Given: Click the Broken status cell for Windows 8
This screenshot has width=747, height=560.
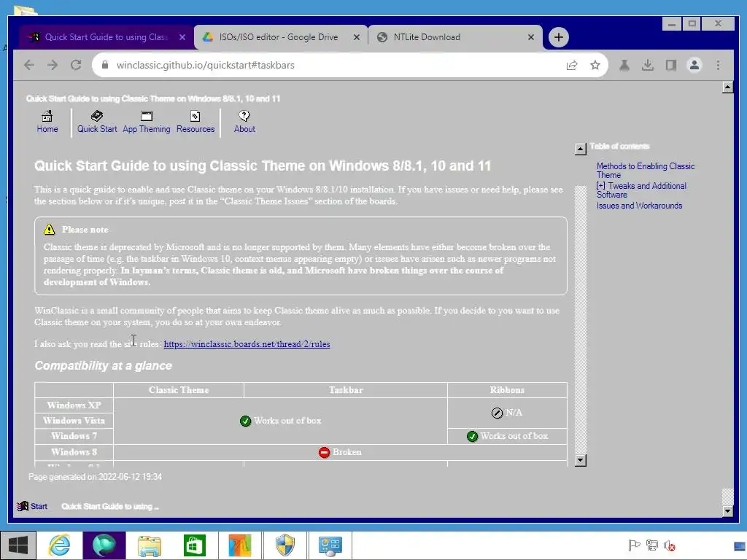Looking at the screenshot, I should coord(340,452).
